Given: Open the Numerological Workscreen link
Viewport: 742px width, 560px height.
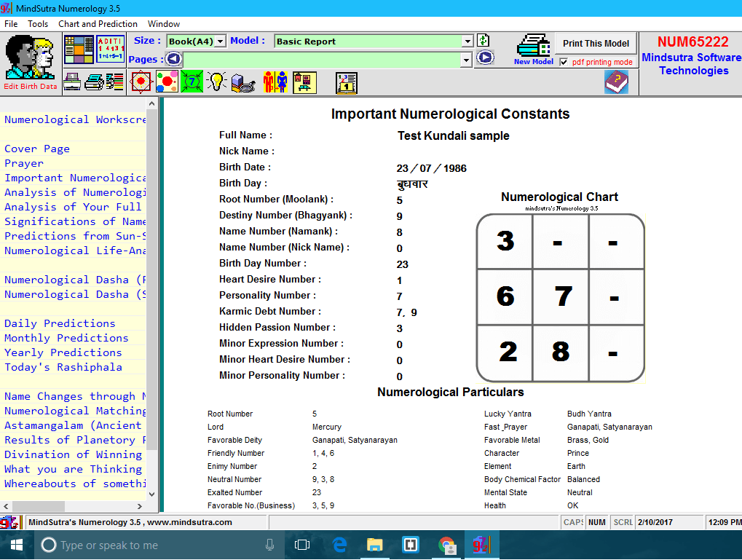Looking at the screenshot, I should pyautogui.click(x=75, y=119).
